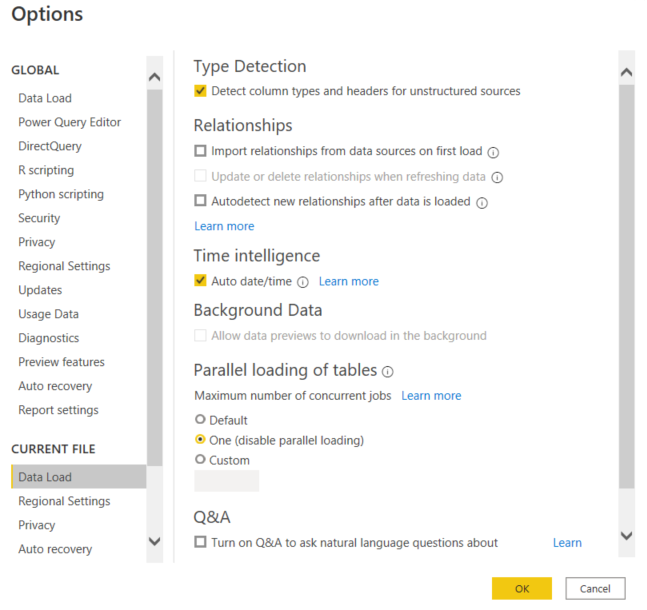Open Python scripting settings

tap(61, 194)
